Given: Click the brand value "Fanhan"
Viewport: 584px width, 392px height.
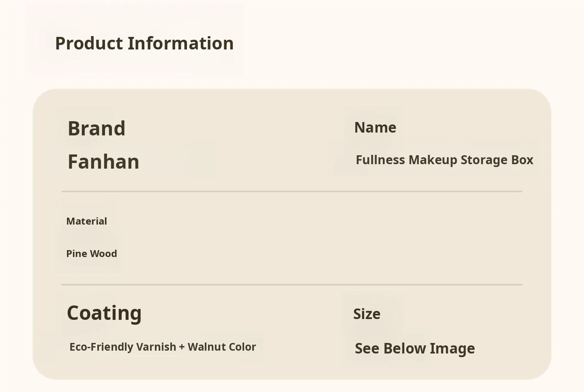Looking at the screenshot, I should [x=103, y=162].
